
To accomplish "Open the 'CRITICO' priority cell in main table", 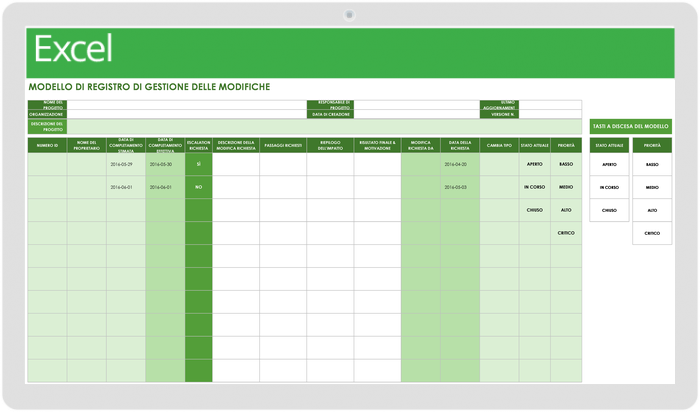I will pos(566,233).
